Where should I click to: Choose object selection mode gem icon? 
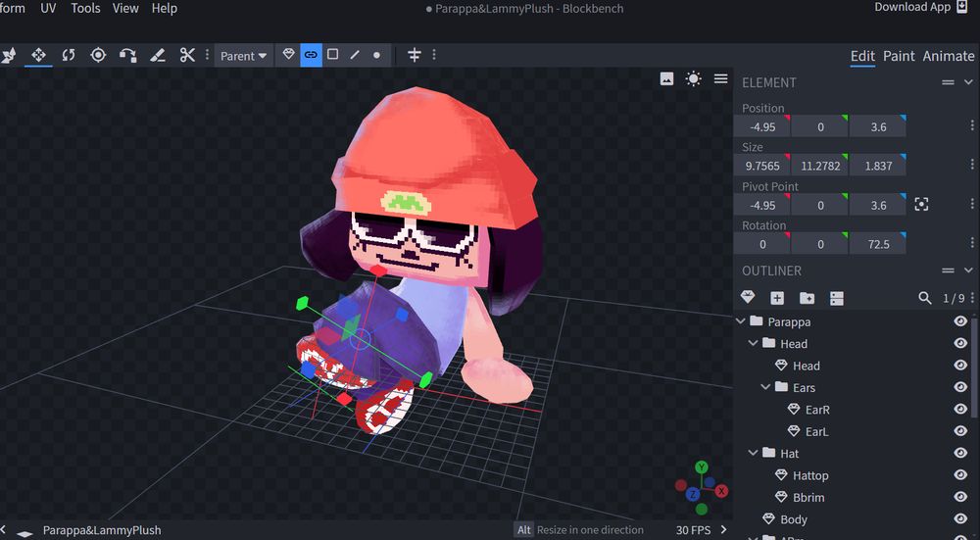point(288,54)
